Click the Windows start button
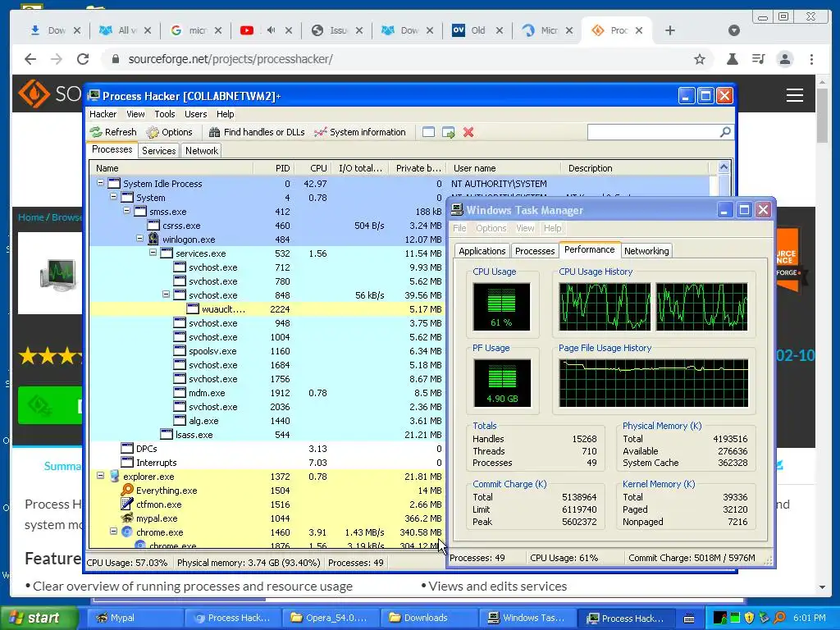This screenshot has height=630, width=840. click(x=38, y=618)
